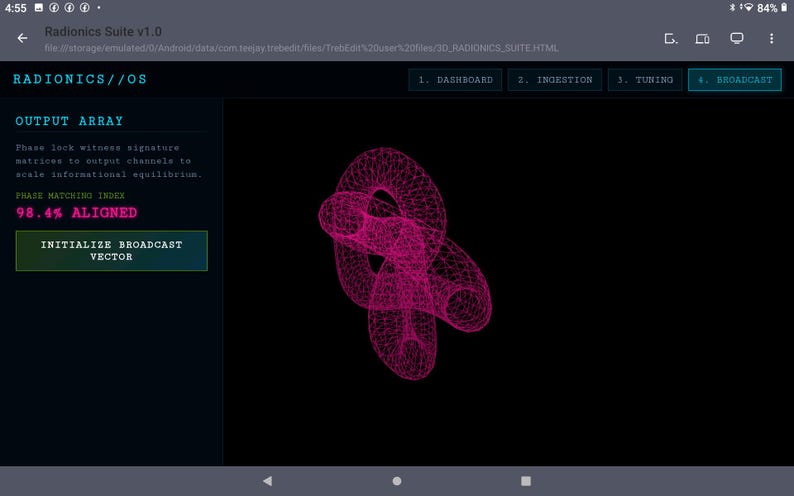Click the Radionics Suite v1.0 page title

coord(103,31)
